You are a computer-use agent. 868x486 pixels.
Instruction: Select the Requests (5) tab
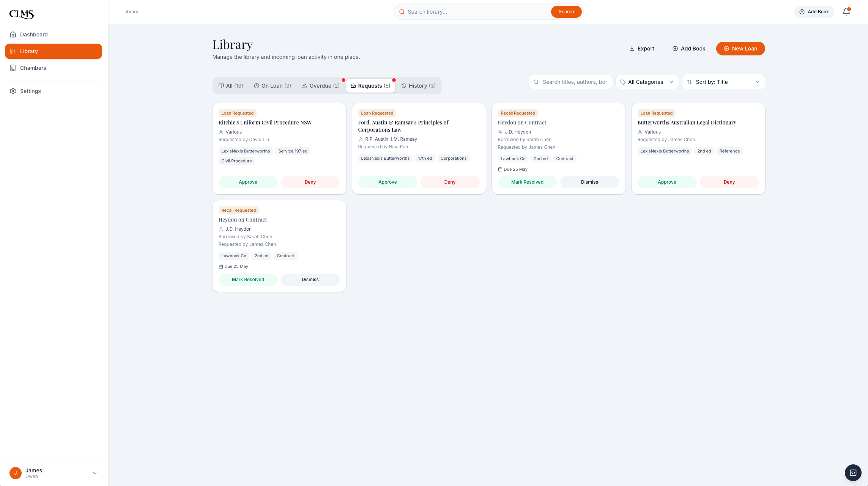(370, 86)
